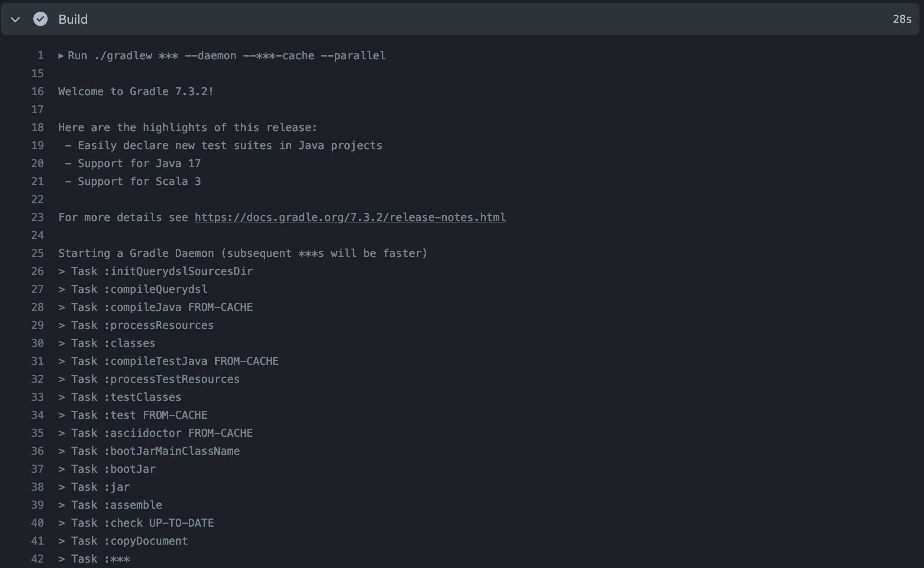Click 'Task :asciidoctor FROM-CACHE' line
The height and width of the screenshot is (568, 924).
[x=155, y=433]
